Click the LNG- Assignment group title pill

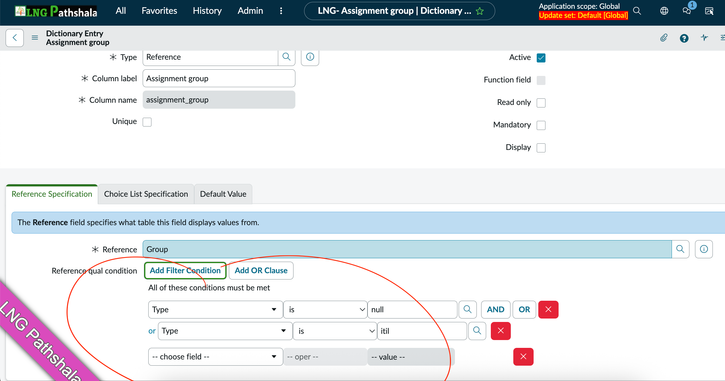[399, 11]
